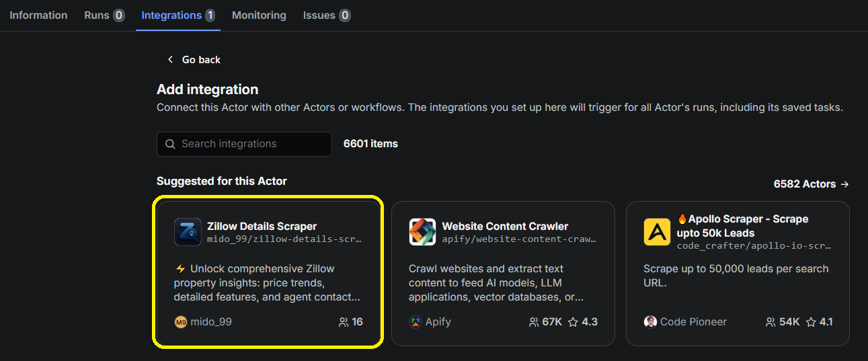Click the mido_99 author avatar

pos(180,322)
